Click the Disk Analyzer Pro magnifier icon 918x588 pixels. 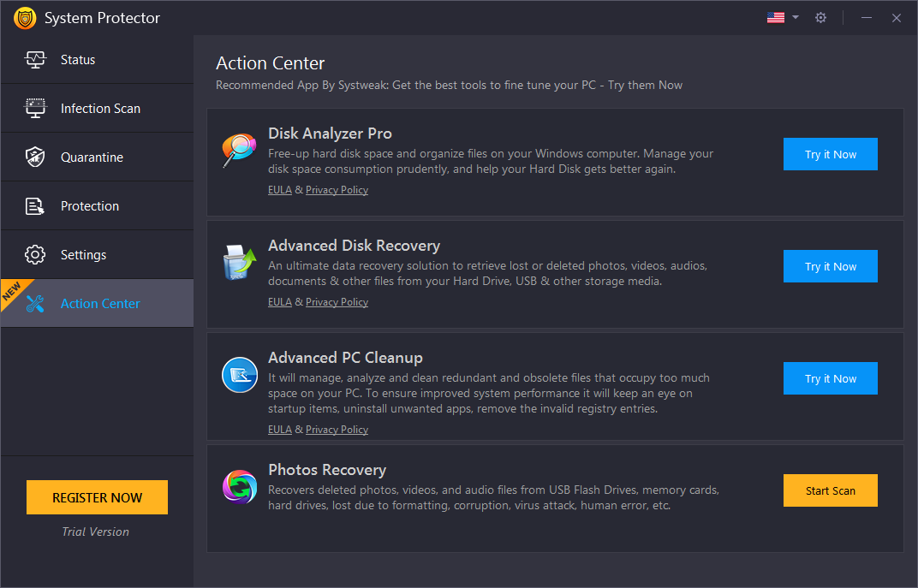239,151
